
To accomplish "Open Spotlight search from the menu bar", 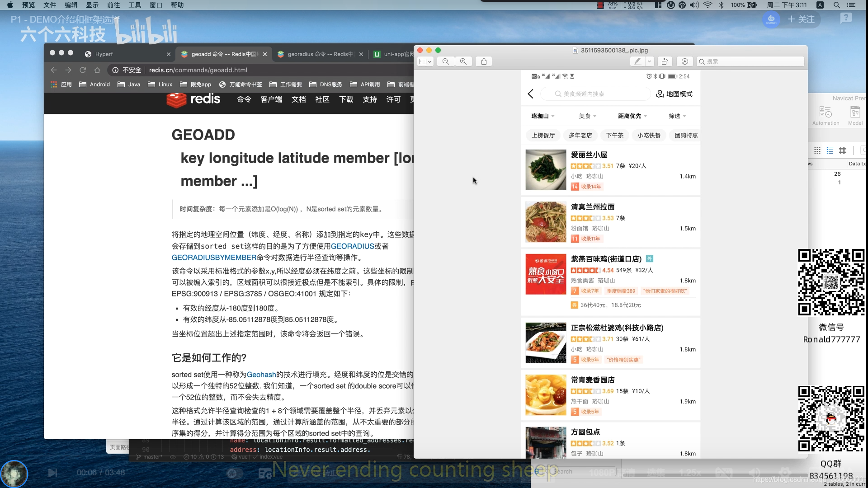I will click(837, 5).
